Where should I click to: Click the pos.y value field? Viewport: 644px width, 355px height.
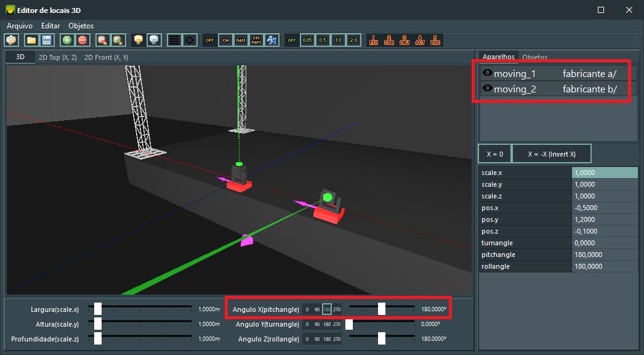(605, 219)
